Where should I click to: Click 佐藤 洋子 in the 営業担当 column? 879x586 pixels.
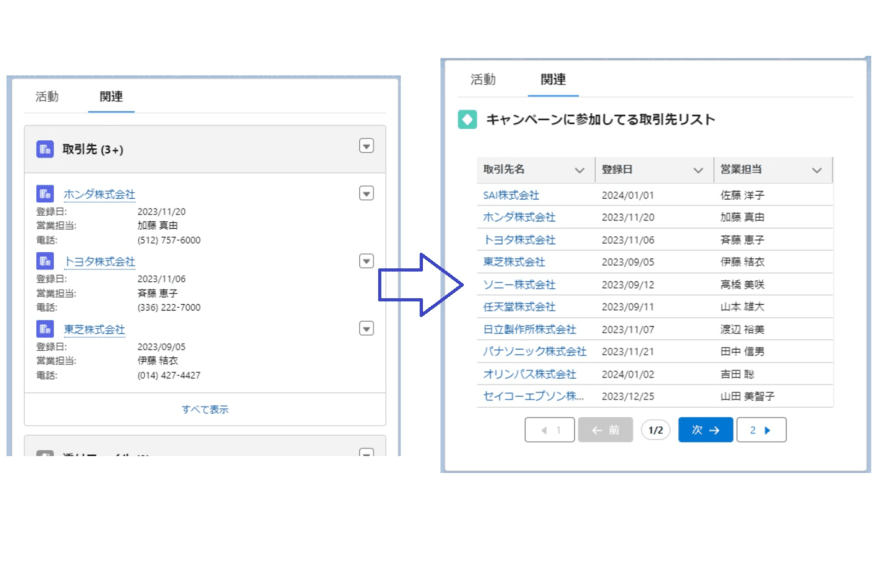click(x=742, y=195)
